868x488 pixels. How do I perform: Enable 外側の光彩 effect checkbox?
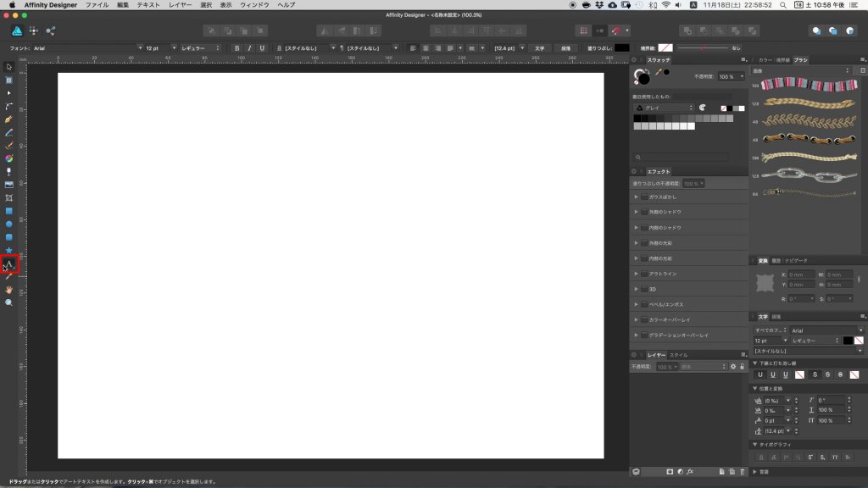click(x=644, y=243)
